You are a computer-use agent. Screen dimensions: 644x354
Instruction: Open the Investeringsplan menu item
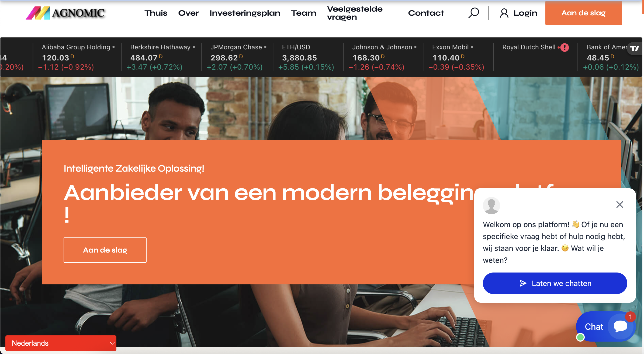(x=245, y=13)
